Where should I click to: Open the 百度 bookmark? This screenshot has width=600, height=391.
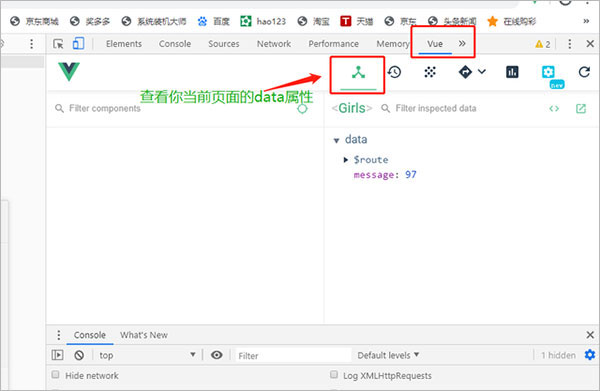coord(214,21)
